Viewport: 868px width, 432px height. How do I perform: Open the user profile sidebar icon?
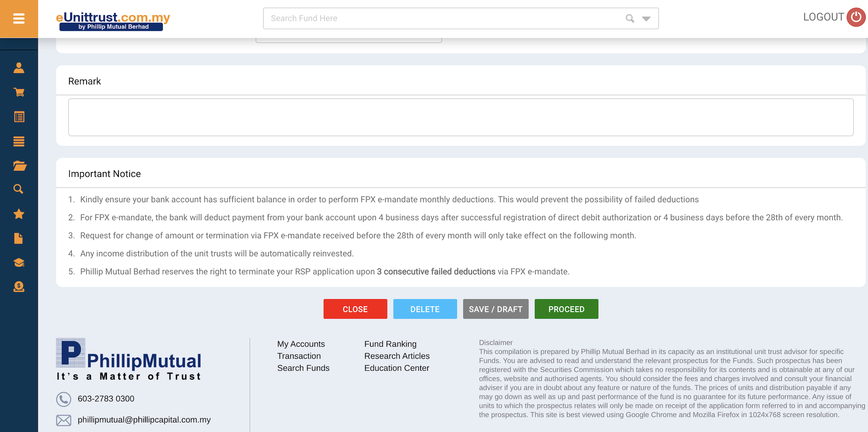point(19,68)
